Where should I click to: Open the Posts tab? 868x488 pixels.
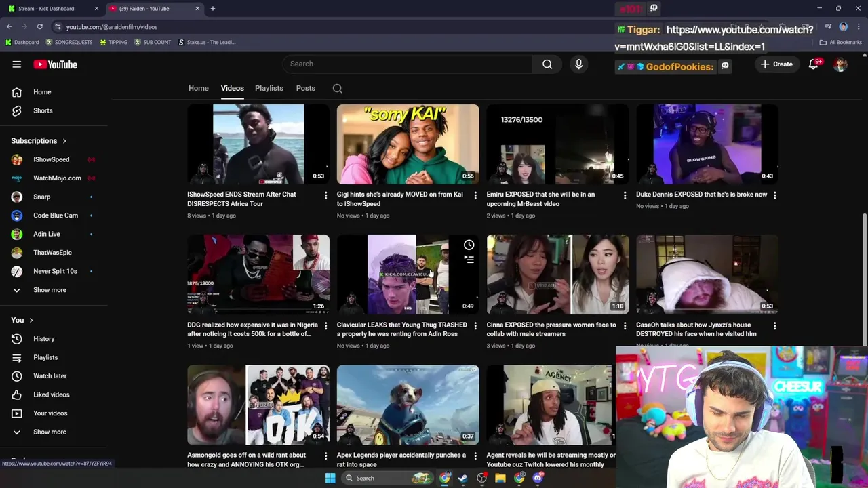(306, 88)
